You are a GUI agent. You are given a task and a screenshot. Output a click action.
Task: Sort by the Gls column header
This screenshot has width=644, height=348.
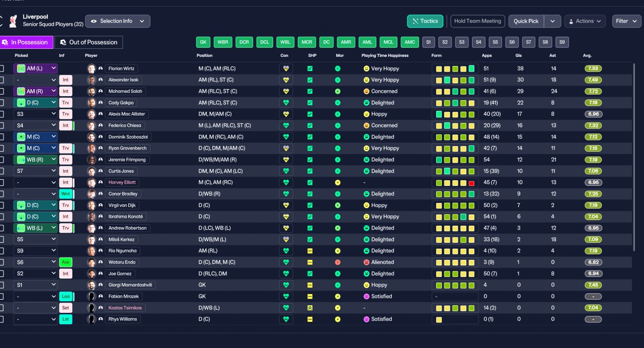click(x=519, y=55)
